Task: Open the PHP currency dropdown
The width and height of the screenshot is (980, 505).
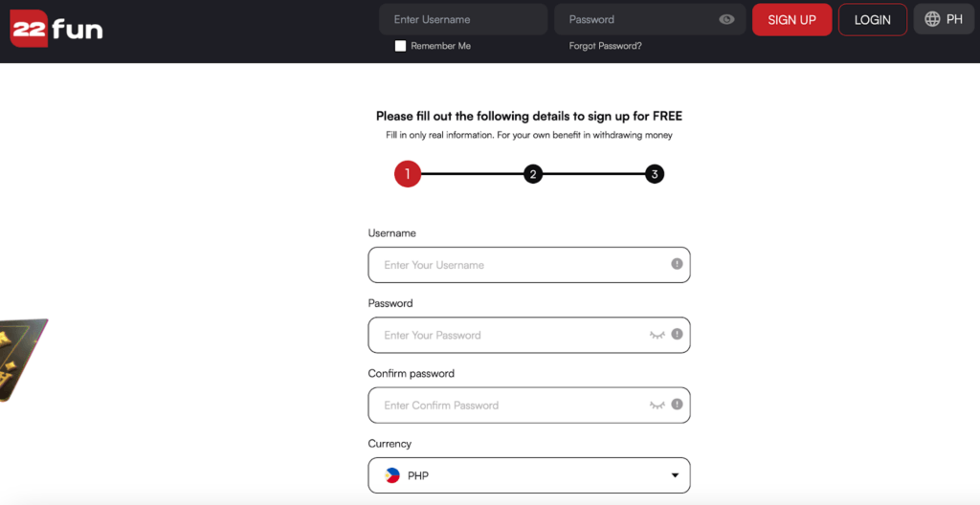Action: click(529, 475)
